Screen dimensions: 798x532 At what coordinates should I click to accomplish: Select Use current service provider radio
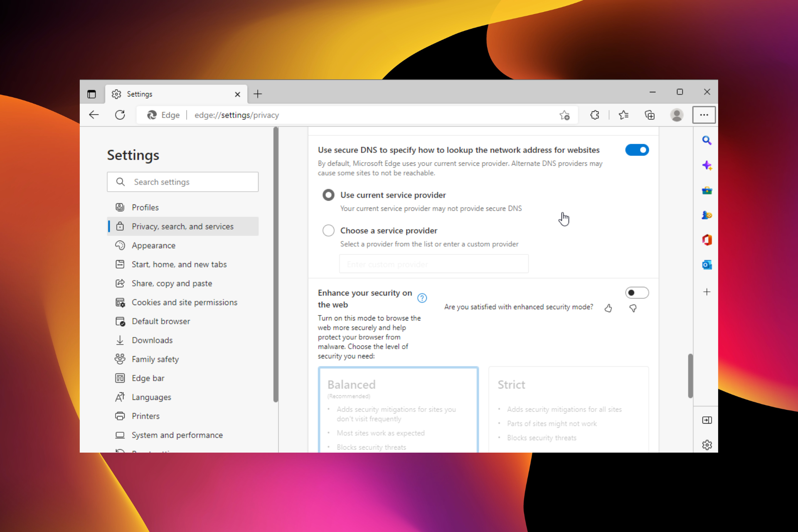coord(328,195)
